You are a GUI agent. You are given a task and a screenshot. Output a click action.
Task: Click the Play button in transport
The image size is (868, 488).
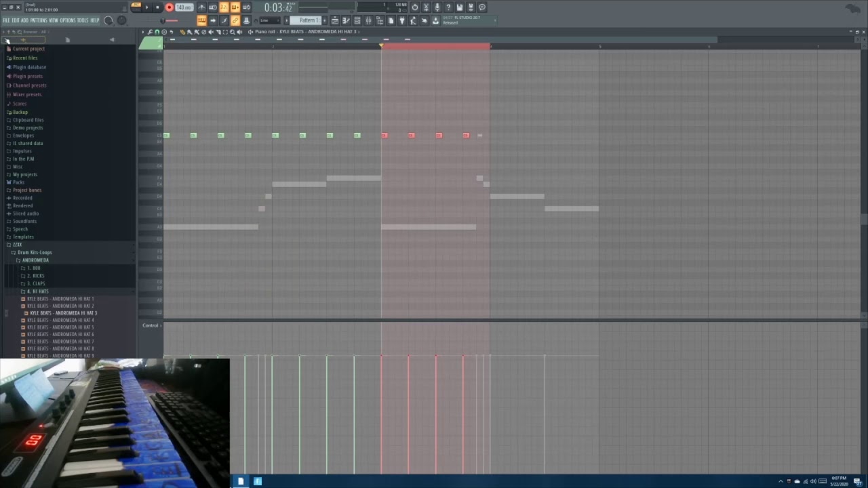pos(147,7)
